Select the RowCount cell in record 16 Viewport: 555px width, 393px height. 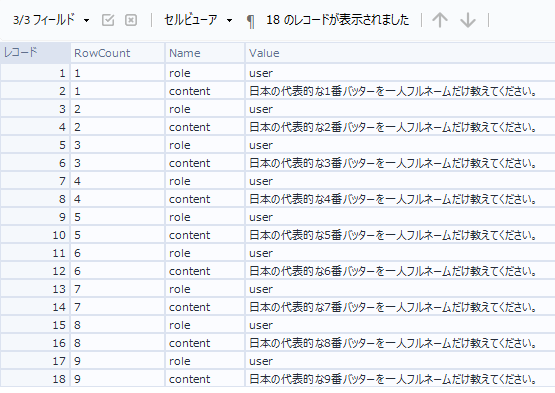[x=118, y=343]
